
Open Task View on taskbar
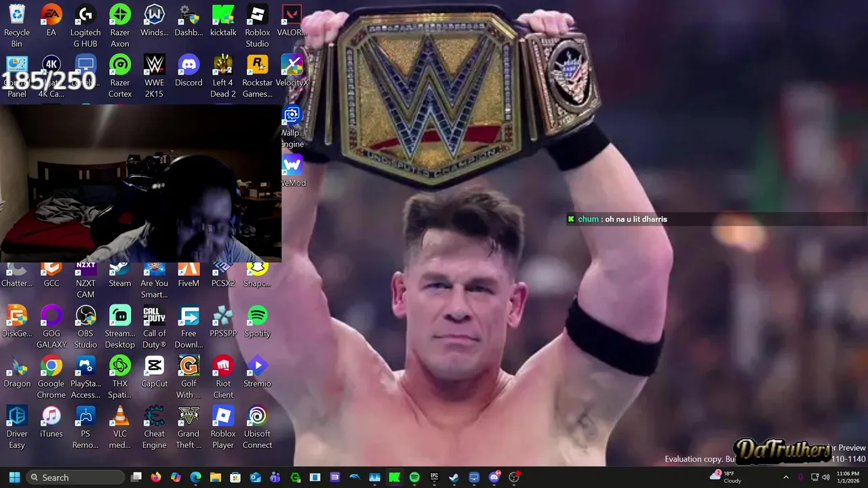click(x=136, y=477)
